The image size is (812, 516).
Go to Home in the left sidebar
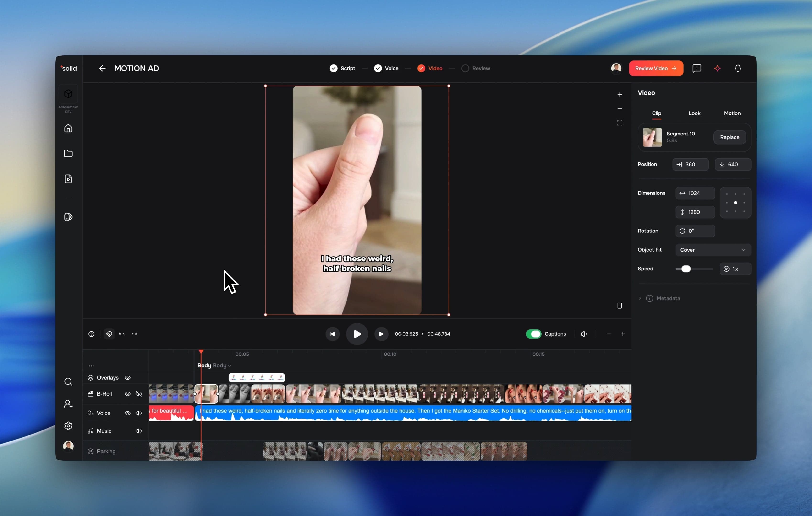point(68,128)
